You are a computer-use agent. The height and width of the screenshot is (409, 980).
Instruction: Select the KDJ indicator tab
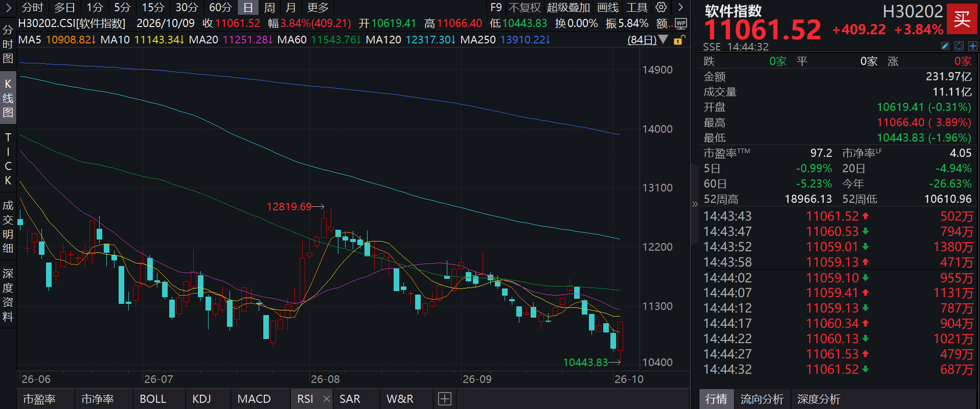tap(201, 399)
